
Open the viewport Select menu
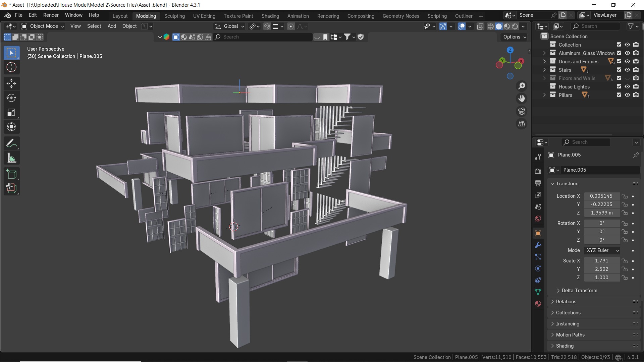coord(94,26)
